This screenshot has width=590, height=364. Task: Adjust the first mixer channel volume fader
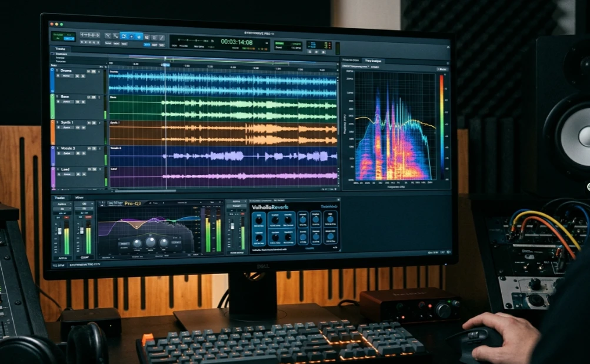tap(59, 231)
